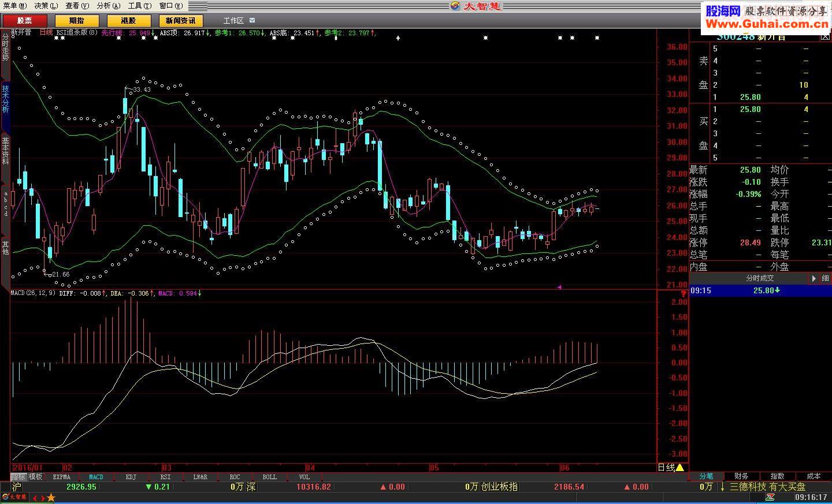Open the 分析(A) menu

(x=109, y=5)
